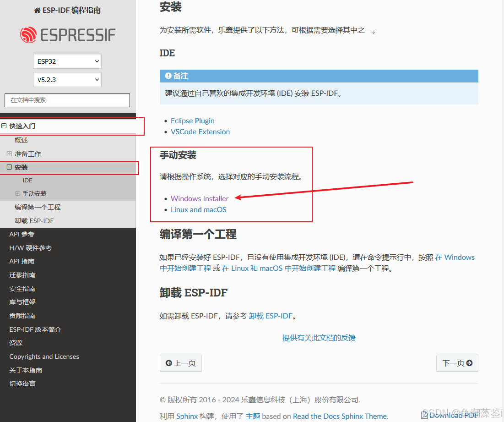
Task: Focus the 在文档中搜索 search field
Action: 67,100
